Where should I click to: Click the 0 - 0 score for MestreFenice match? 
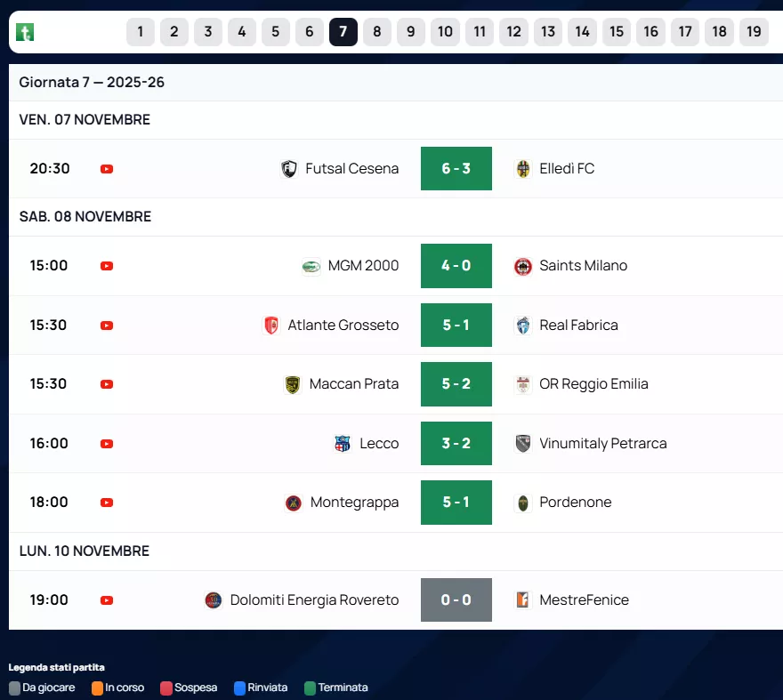(456, 600)
